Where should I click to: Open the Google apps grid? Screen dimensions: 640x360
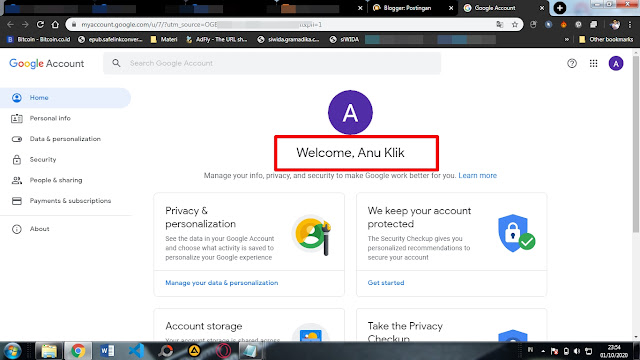tap(593, 63)
